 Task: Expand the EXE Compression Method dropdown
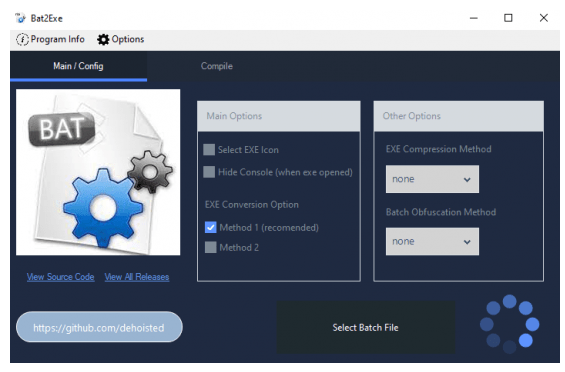click(432, 179)
